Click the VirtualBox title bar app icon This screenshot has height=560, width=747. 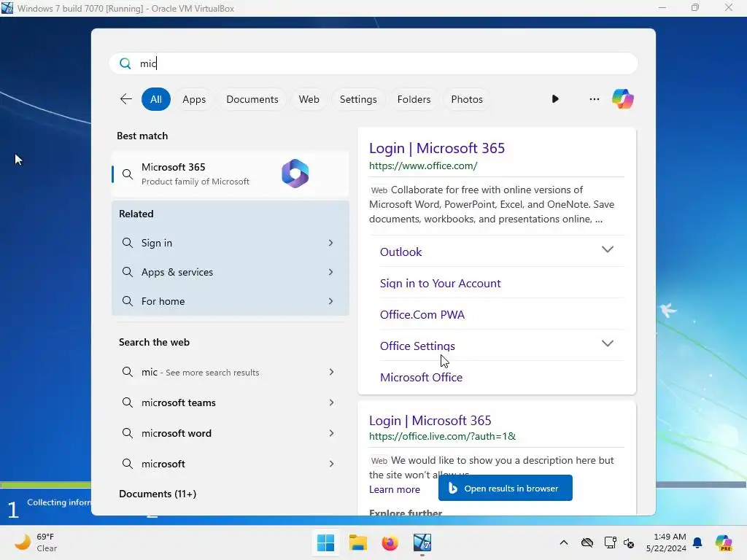click(7, 8)
